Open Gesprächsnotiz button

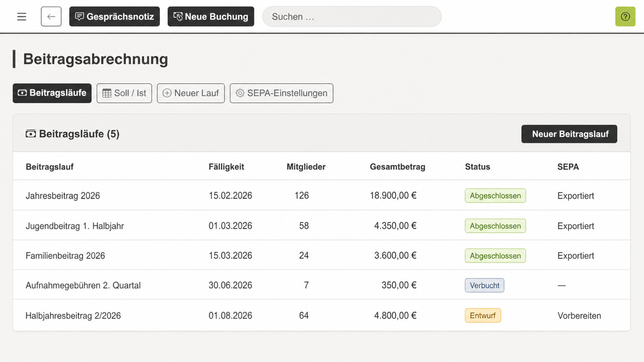[115, 17]
